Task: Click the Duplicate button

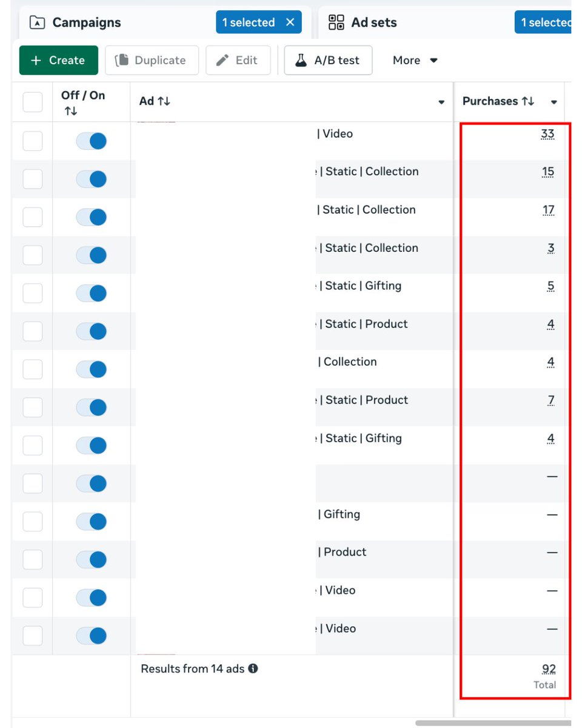Action: [152, 60]
